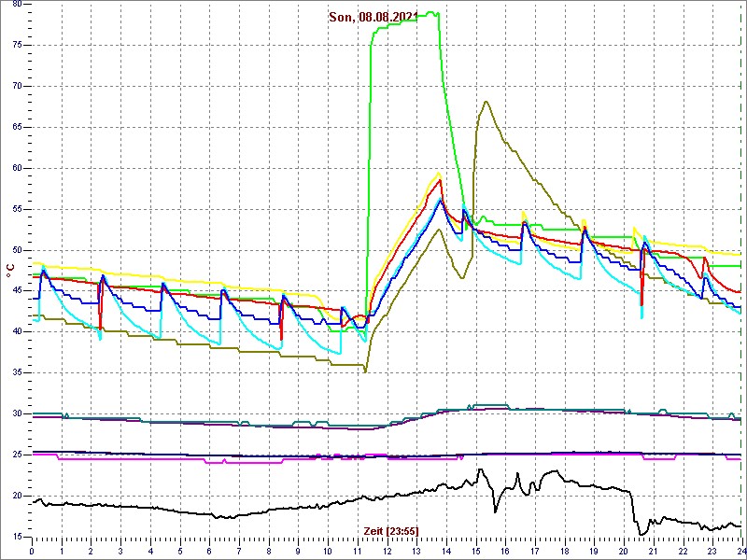Select hour '13' on the time axis
This screenshot has width=747, height=560.
[416, 551]
